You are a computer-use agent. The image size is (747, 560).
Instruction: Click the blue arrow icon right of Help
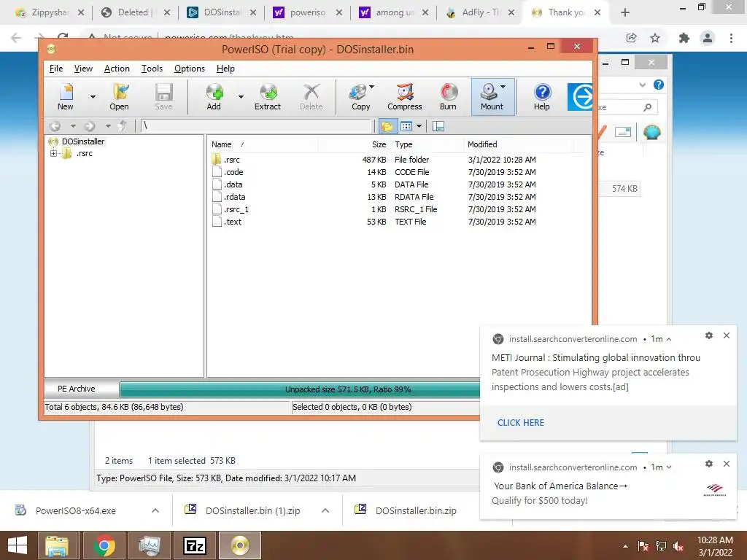(580, 97)
